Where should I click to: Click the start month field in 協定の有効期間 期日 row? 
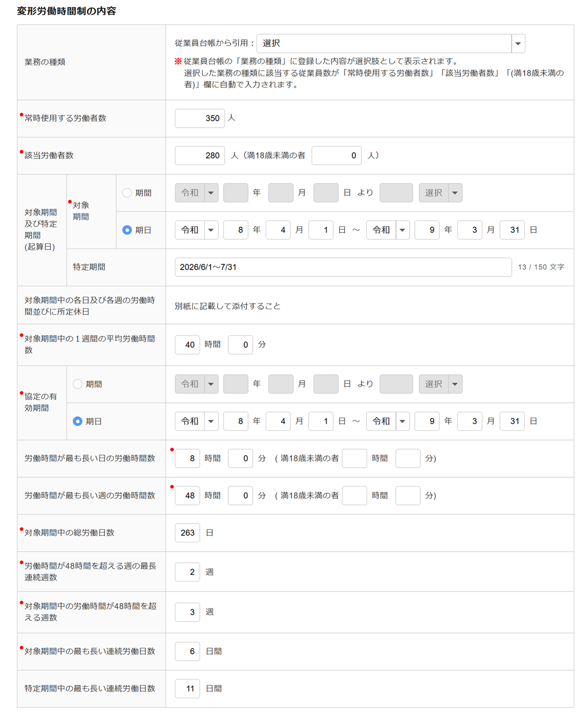click(x=278, y=421)
